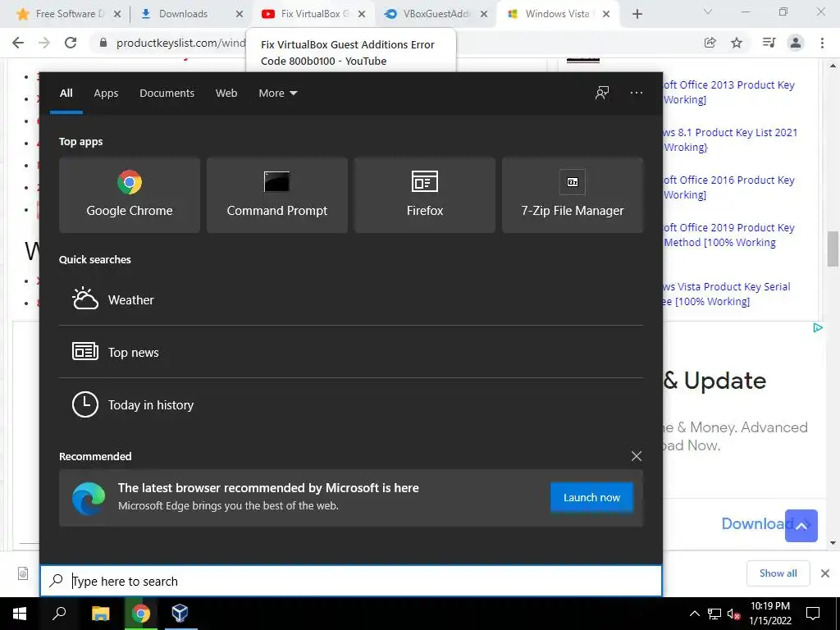Image resolution: width=840 pixels, height=630 pixels.
Task: Click the taskbar search magnifier icon
Action: 59,614
